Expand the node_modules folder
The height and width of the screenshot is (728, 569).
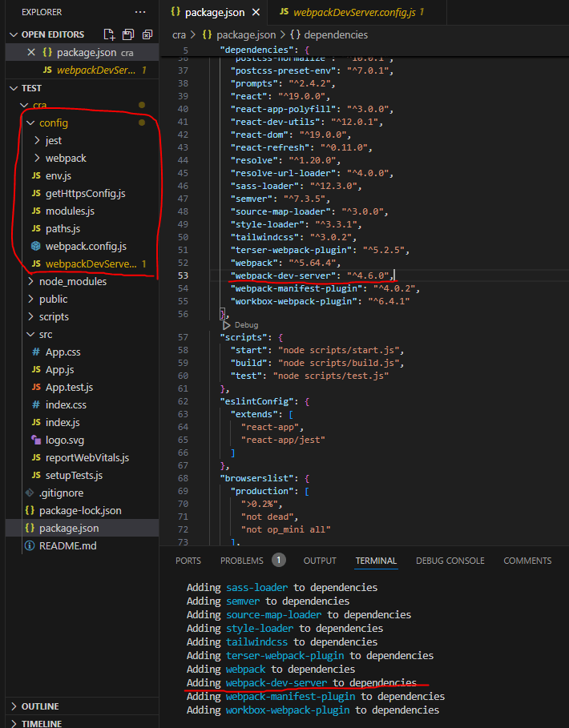pos(73,281)
